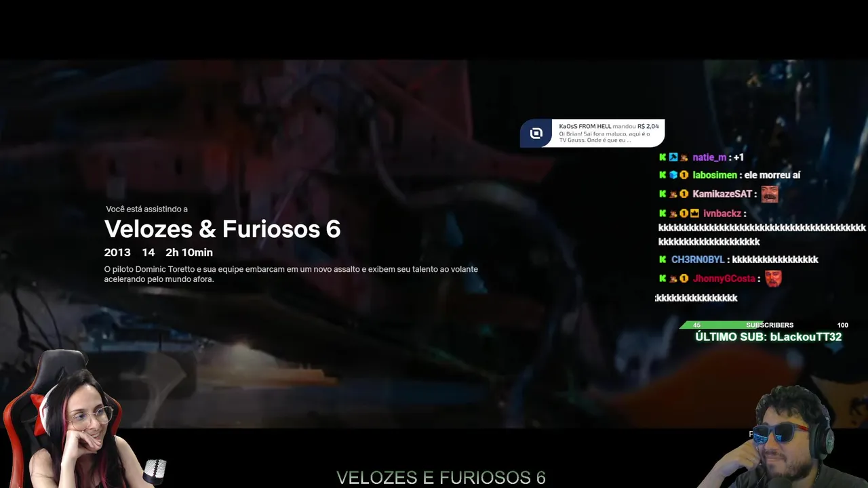Click Kick badge beside CH3RN0BYL

coord(663,260)
